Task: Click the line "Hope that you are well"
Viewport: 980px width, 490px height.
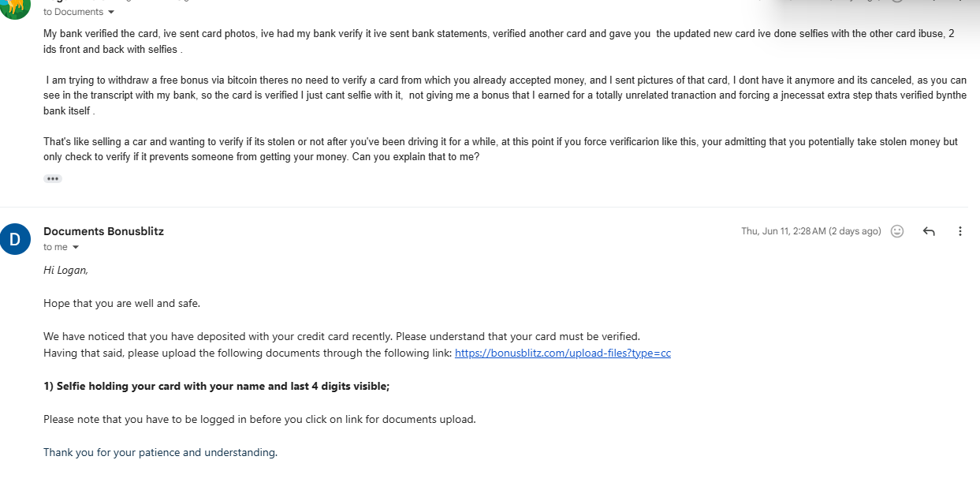Action: pos(121,303)
